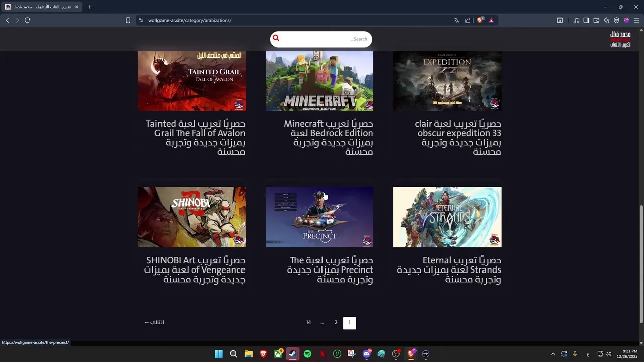Open Steam from the taskbar
The width and height of the screenshot is (644, 362).
point(292,354)
